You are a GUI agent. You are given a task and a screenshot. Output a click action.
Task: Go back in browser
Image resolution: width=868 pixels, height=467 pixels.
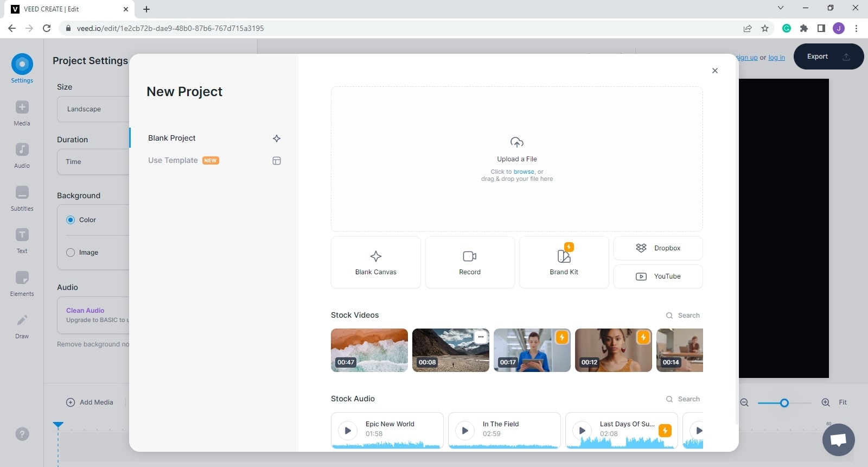(12, 28)
